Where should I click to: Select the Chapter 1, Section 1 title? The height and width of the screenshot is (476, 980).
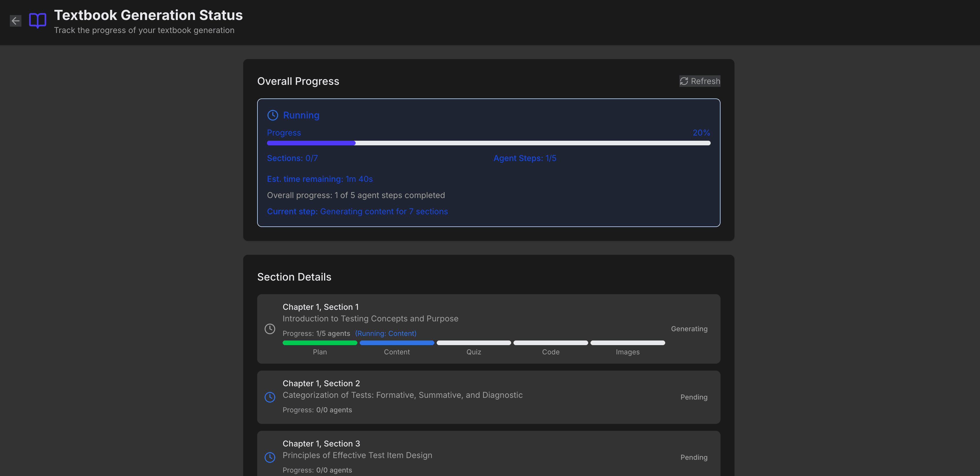320,307
